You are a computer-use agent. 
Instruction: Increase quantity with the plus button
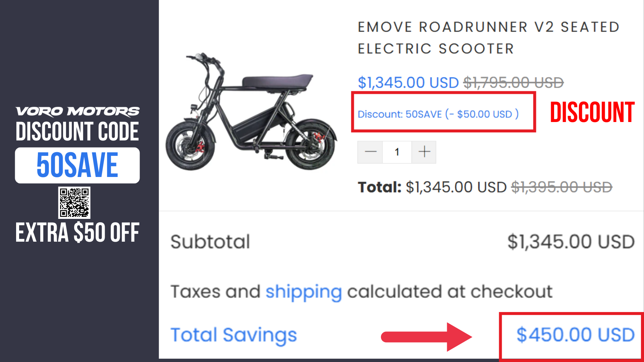click(424, 152)
